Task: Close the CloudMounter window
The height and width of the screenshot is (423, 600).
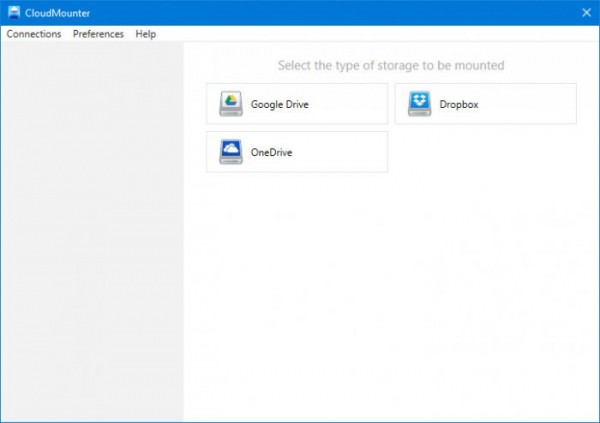Action: coord(586,13)
